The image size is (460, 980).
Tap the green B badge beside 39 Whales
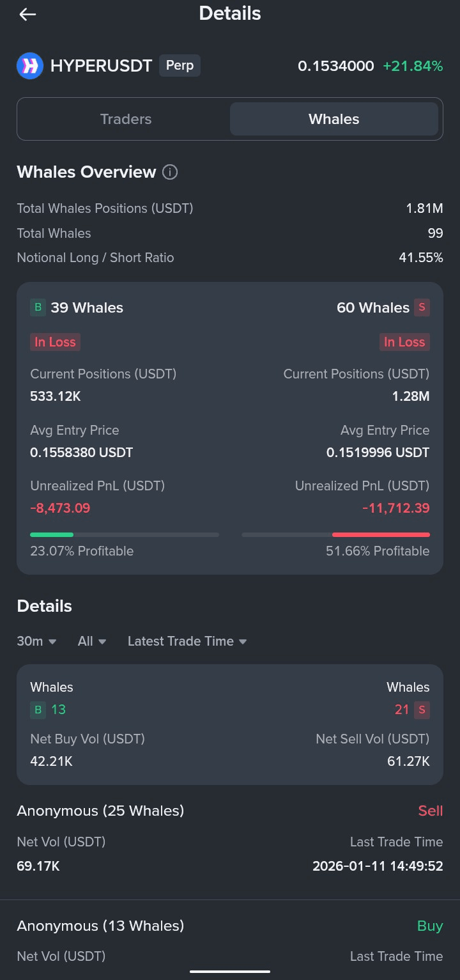coord(38,307)
